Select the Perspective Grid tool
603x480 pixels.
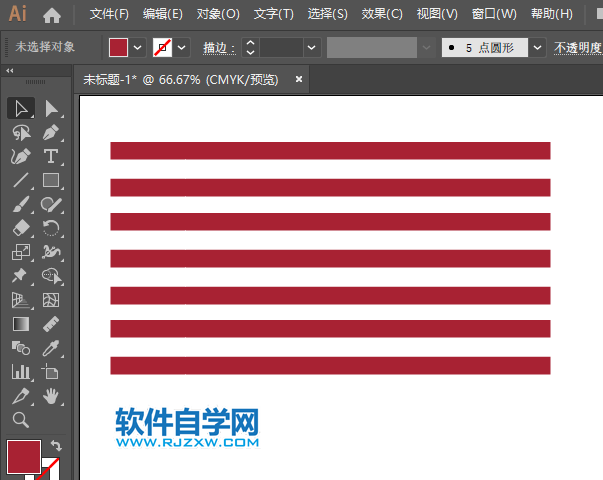(x=21, y=300)
